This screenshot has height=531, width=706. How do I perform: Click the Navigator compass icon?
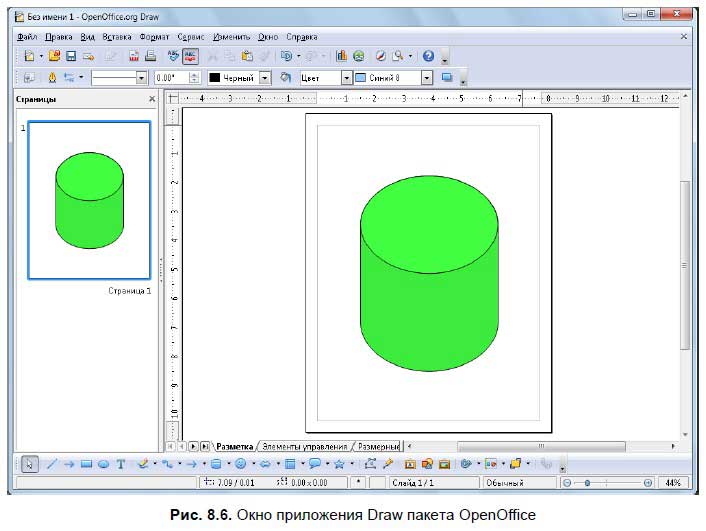(x=380, y=57)
